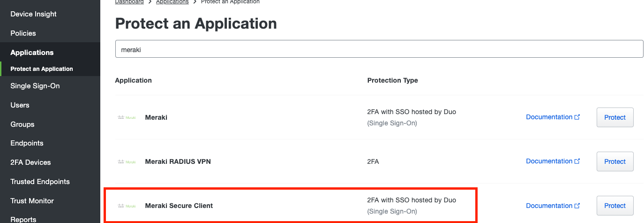Protect the Meraki application
This screenshot has height=223, width=644.
coord(615,117)
